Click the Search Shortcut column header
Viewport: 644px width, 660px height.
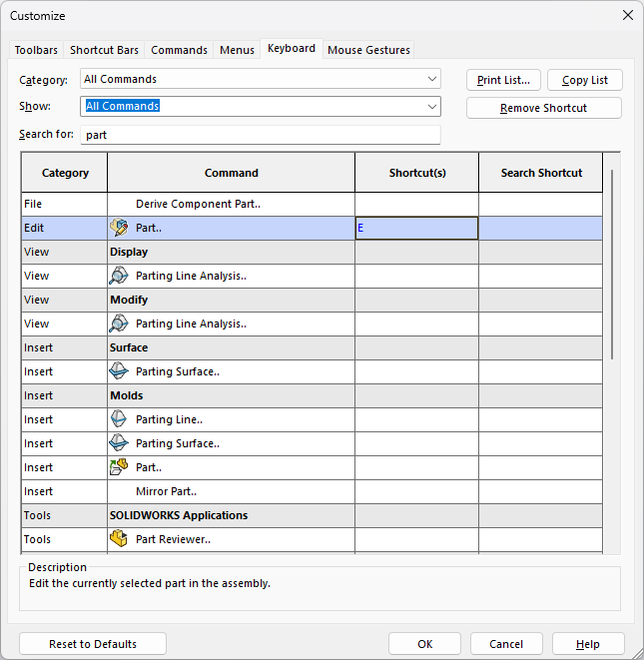[541, 173]
